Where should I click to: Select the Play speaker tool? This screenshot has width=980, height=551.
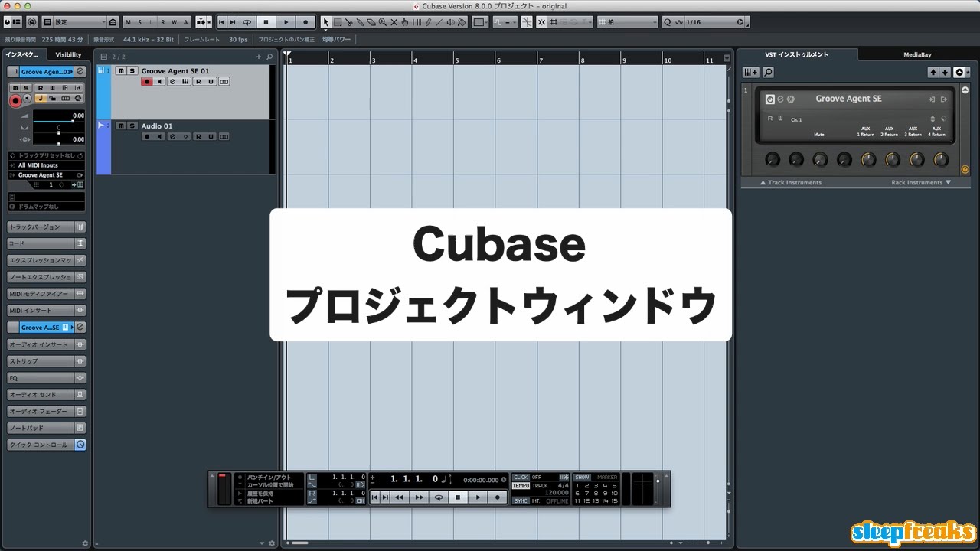[x=450, y=22]
